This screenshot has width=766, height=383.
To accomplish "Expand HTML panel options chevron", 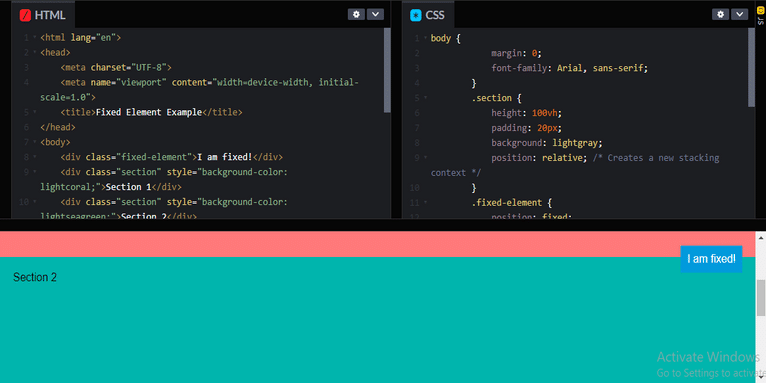I will 375,14.
